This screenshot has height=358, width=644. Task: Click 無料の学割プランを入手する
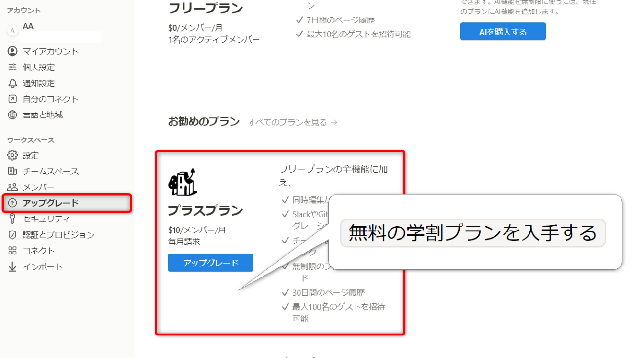pos(472,233)
